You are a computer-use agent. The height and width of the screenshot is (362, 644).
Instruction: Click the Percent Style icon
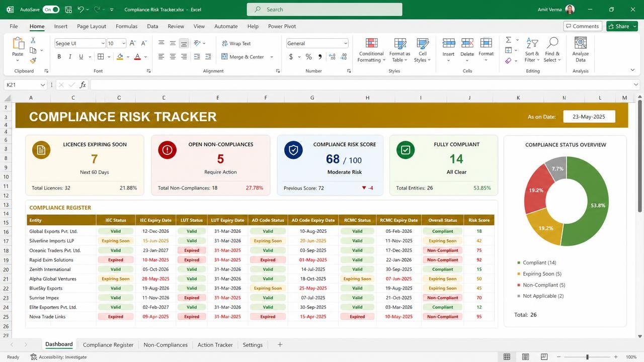[308, 57]
